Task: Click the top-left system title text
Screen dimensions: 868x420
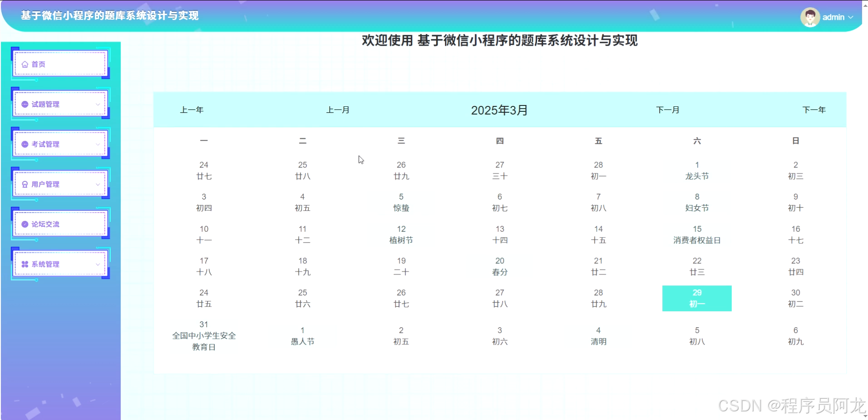Action: tap(110, 15)
